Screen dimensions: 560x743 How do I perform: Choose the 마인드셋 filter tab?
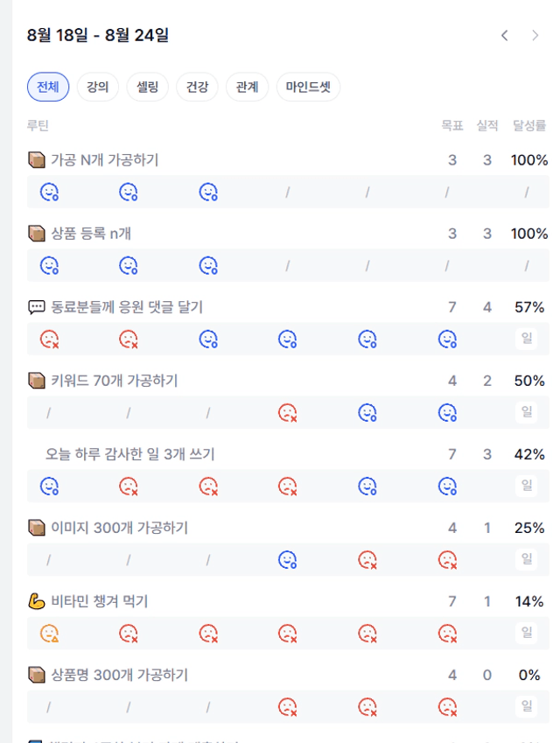(308, 87)
